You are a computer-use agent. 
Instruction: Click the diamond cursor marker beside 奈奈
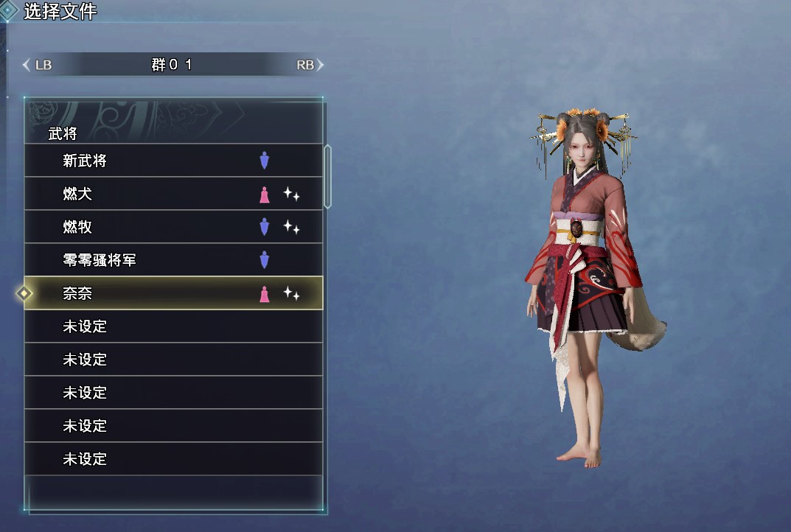(x=24, y=293)
